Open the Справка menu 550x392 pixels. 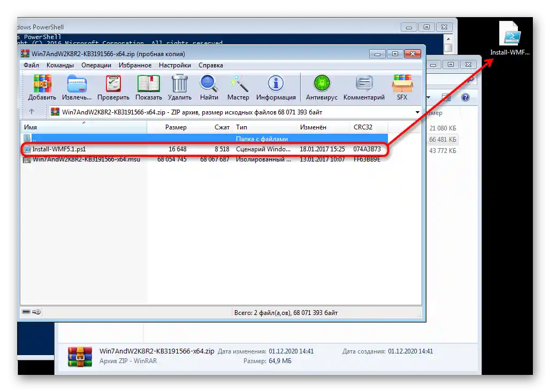click(x=210, y=65)
